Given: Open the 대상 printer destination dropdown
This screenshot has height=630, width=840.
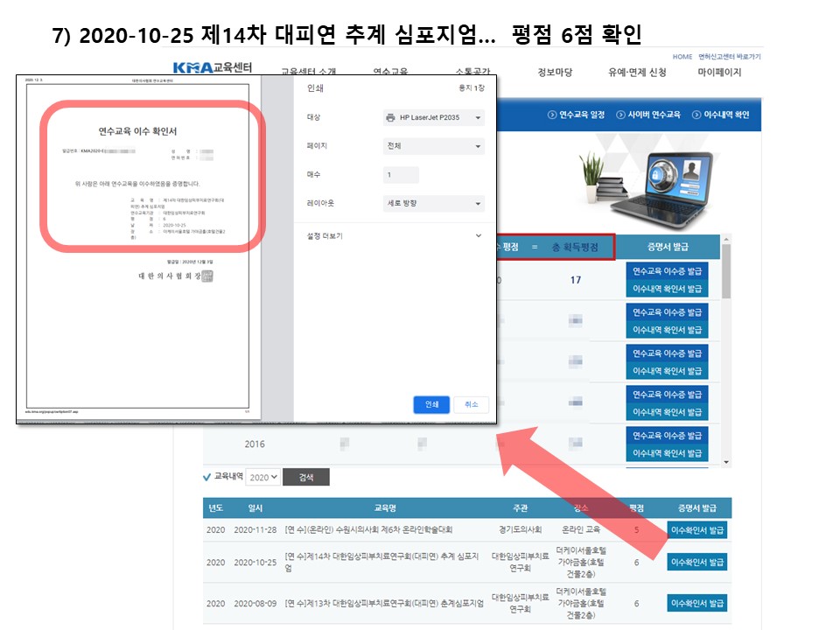Looking at the screenshot, I should click(434, 117).
